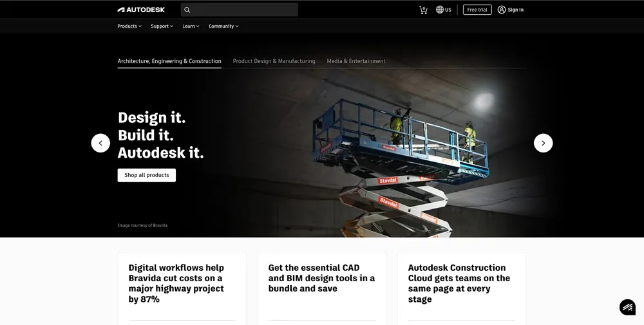Open the Community dropdown menu

pyautogui.click(x=223, y=26)
